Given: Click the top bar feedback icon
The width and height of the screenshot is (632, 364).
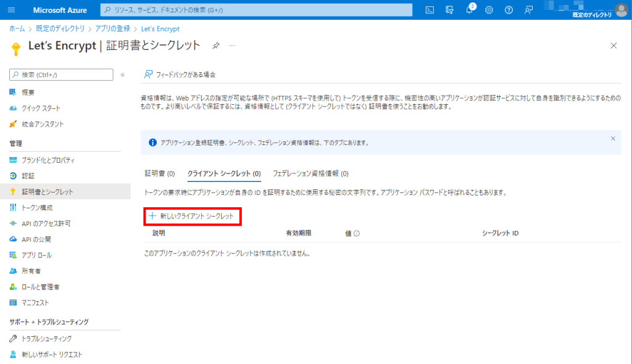Looking at the screenshot, I should [x=528, y=10].
